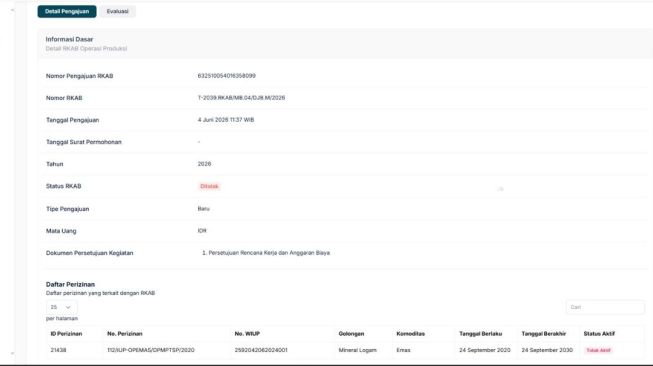Viewport: 653px width, 366px height.
Task: Click the Emas commodity cell
Action: click(x=403, y=350)
